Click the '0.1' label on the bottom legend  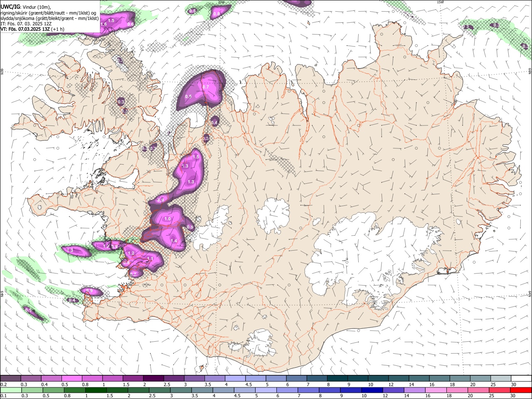pos(3,396)
